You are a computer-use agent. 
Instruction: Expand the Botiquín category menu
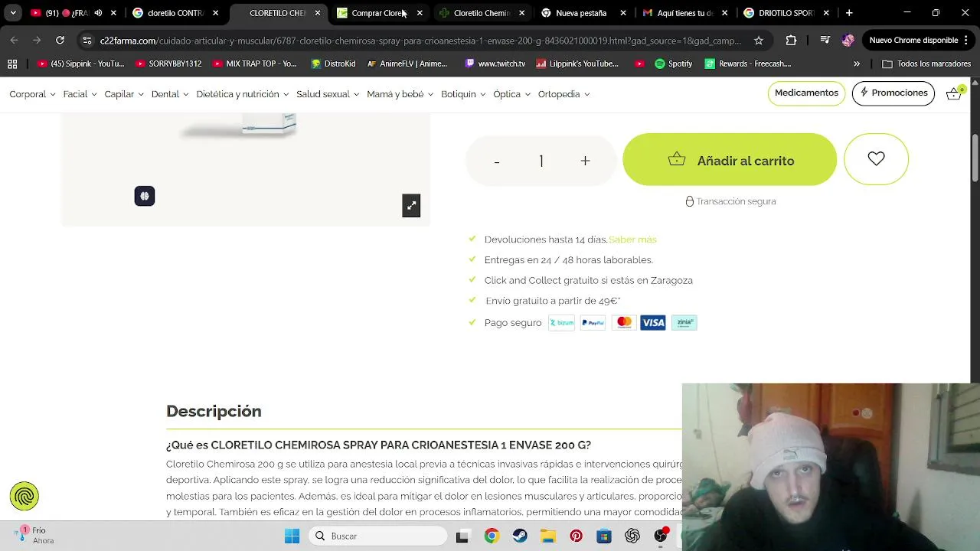pos(463,94)
